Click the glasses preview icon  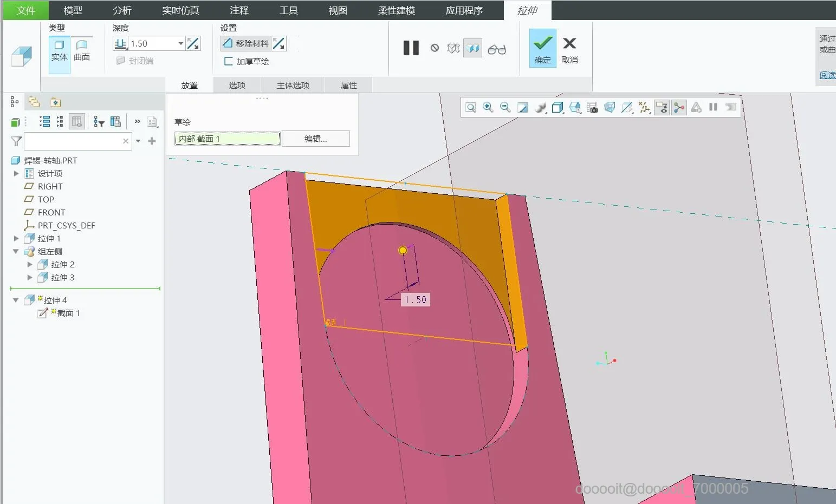(496, 49)
